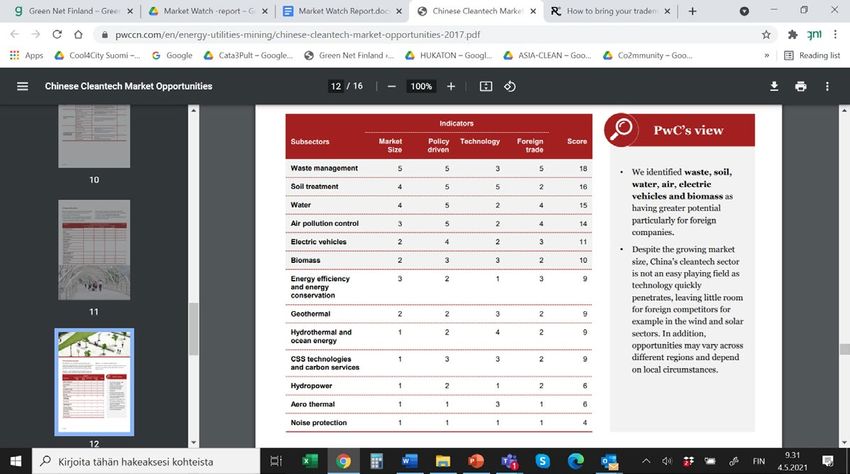850x474 pixels.
Task: Click the fit to page icon
Action: pos(486,86)
